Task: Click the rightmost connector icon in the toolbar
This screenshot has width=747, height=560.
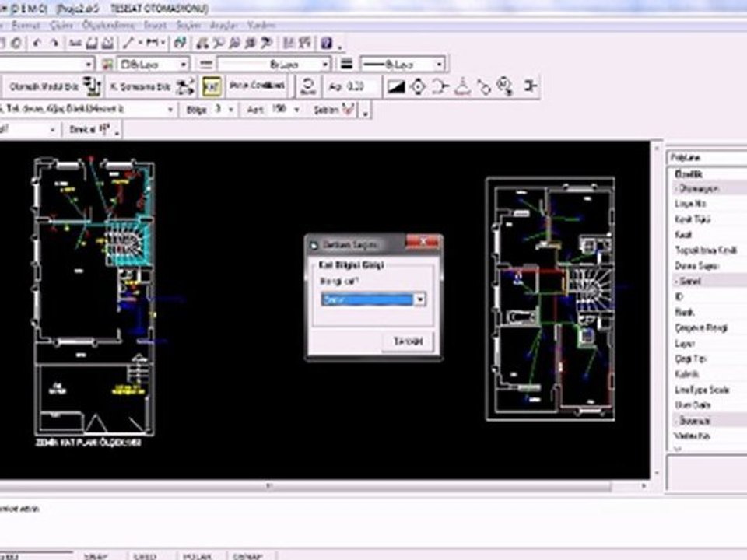Action: pyautogui.click(x=530, y=86)
